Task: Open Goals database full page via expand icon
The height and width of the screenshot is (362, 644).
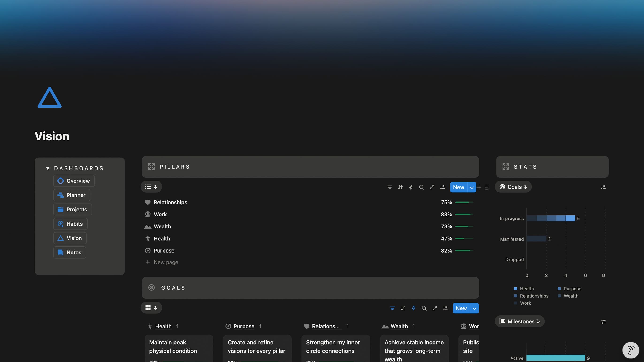Action: 434,308
